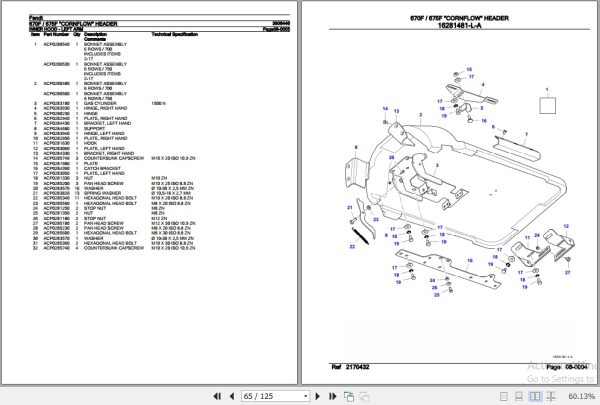The width and height of the screenshot is (600, 405).
Task: Click the SUPPORT description in parts list
Action: [x=94, y=129]
